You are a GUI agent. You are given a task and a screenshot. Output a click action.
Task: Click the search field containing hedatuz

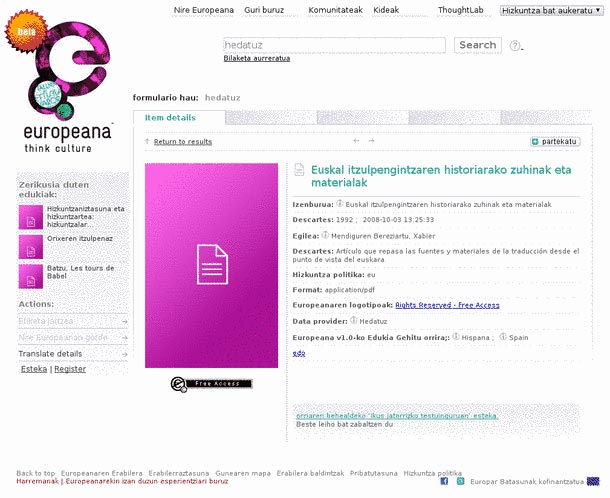[x=335, y=45]
